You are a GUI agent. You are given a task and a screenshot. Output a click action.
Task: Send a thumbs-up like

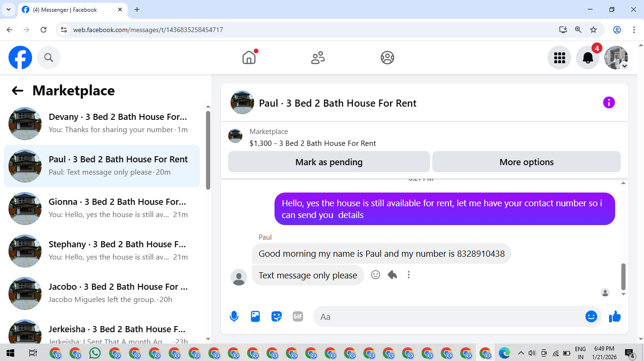[615, 317]
